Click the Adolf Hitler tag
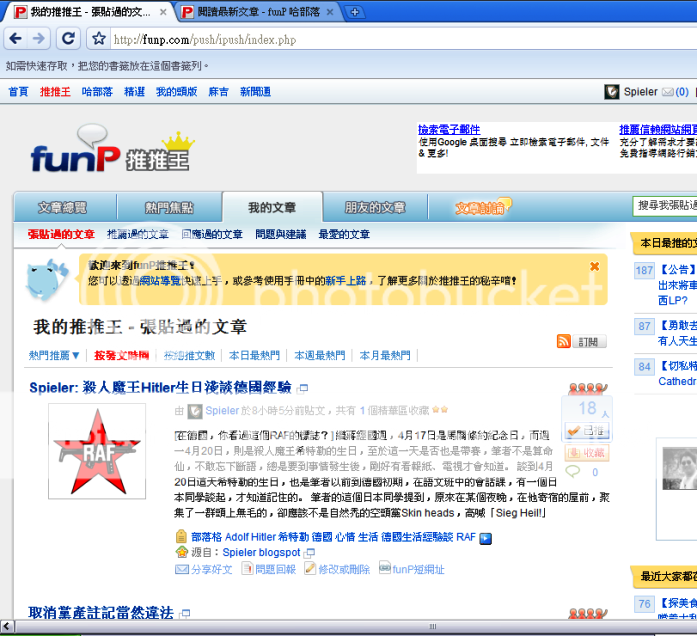The image size is (697, 636). coord(250,537)
